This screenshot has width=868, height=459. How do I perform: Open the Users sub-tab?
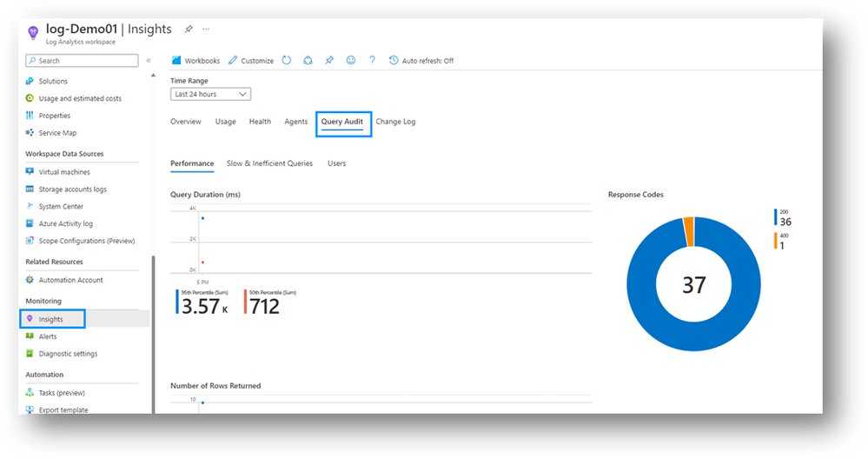(x=336, y=163)
